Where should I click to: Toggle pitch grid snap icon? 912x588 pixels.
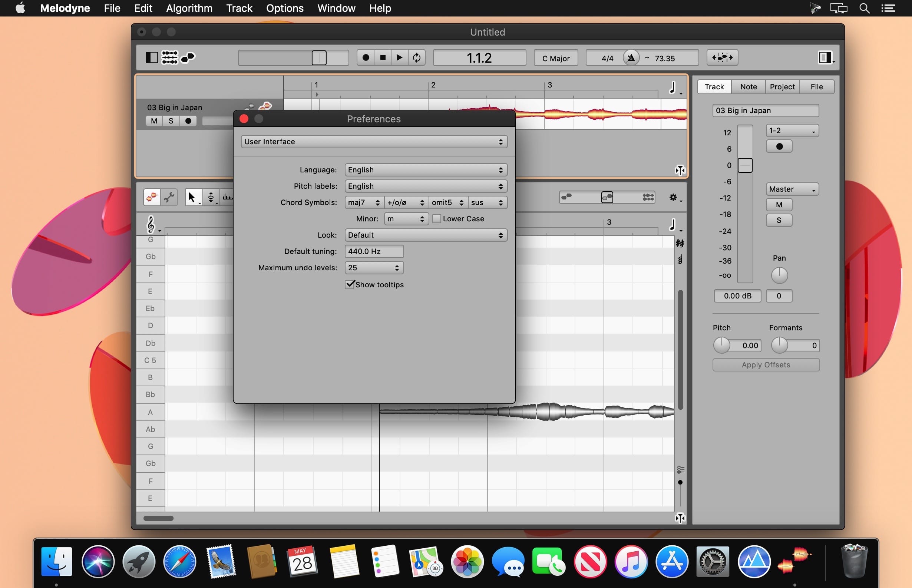click(680, 243)
